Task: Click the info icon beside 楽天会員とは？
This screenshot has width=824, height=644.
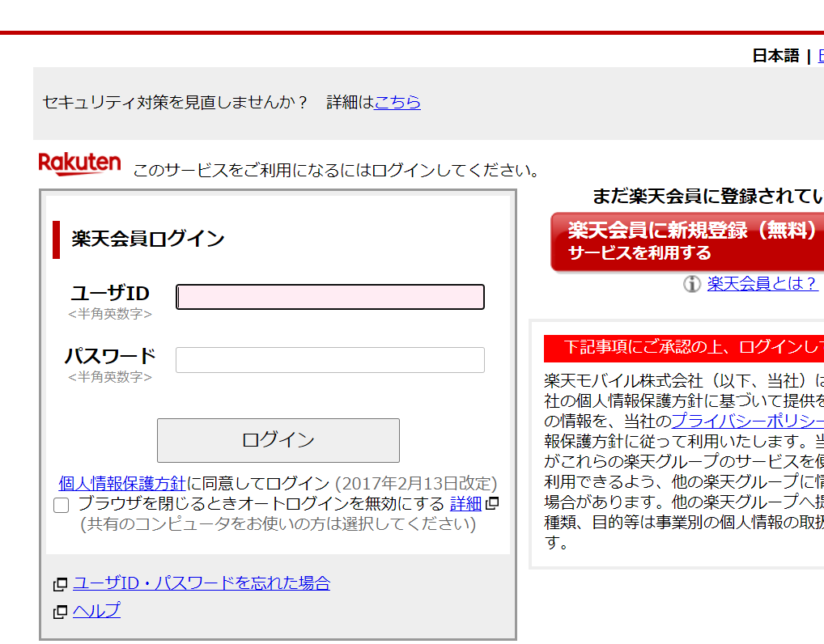Action: point(691,284)
